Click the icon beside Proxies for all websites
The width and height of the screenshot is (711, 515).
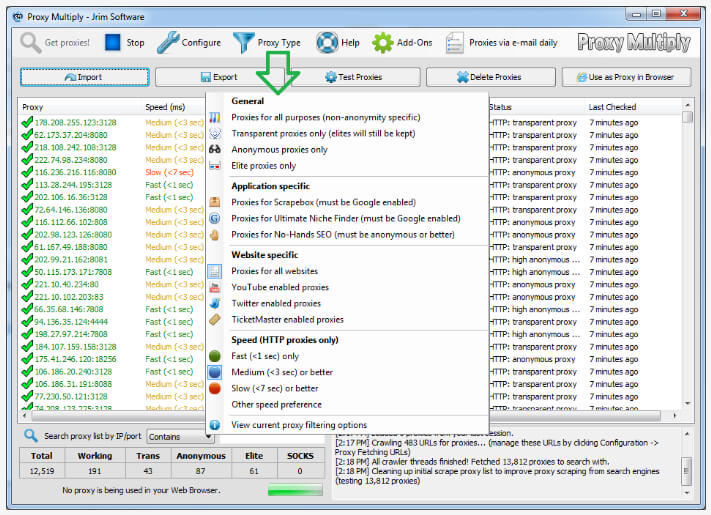pyautogui.click(x=215, y=271)
